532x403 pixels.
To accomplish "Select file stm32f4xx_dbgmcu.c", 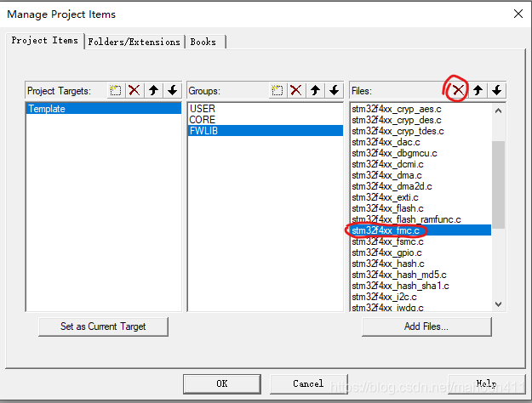I will tap(421, 153).
